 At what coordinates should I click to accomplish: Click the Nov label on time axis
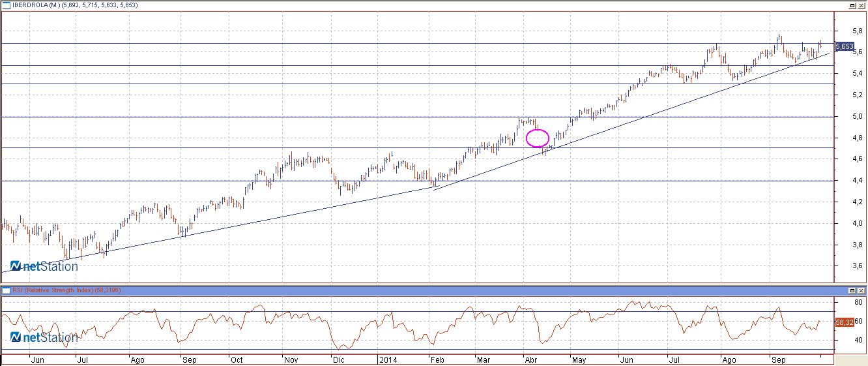click(x=290, y=359)
